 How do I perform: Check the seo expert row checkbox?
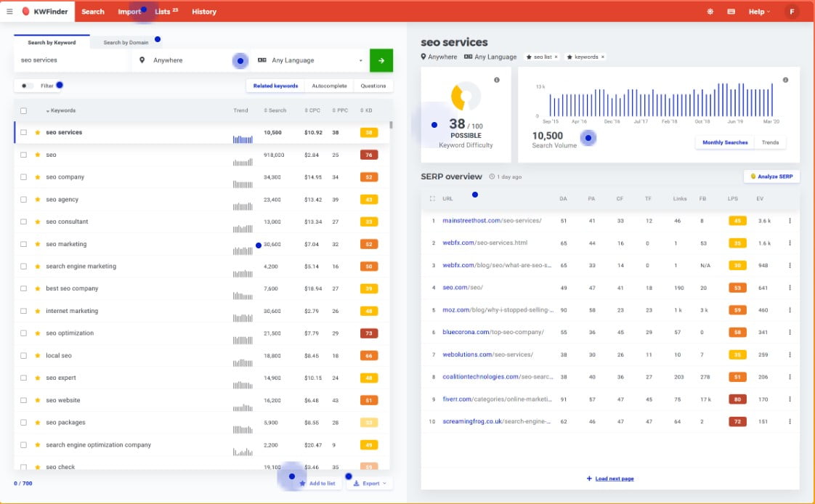pos(23,378)
